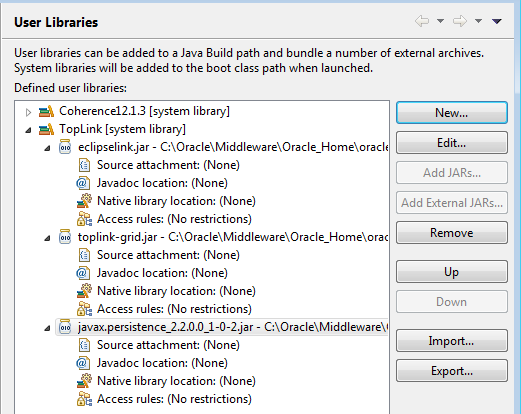521x414 pixels.
Task: Collapse the eclipselink.jar tree node
Action: [x=48, y=148]
